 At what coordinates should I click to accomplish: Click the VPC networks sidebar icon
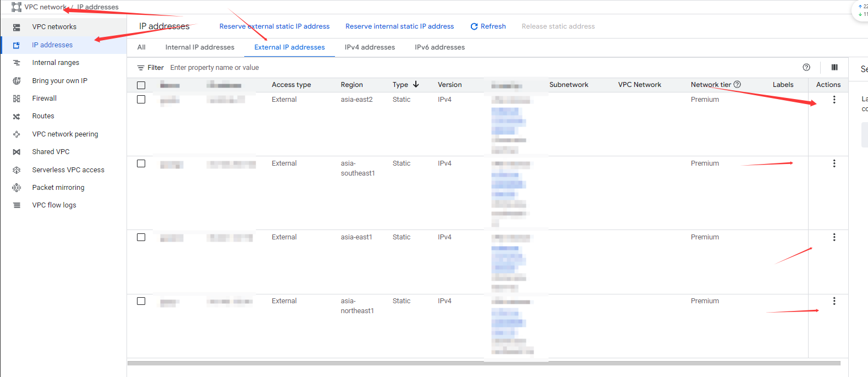coord(17,27)
